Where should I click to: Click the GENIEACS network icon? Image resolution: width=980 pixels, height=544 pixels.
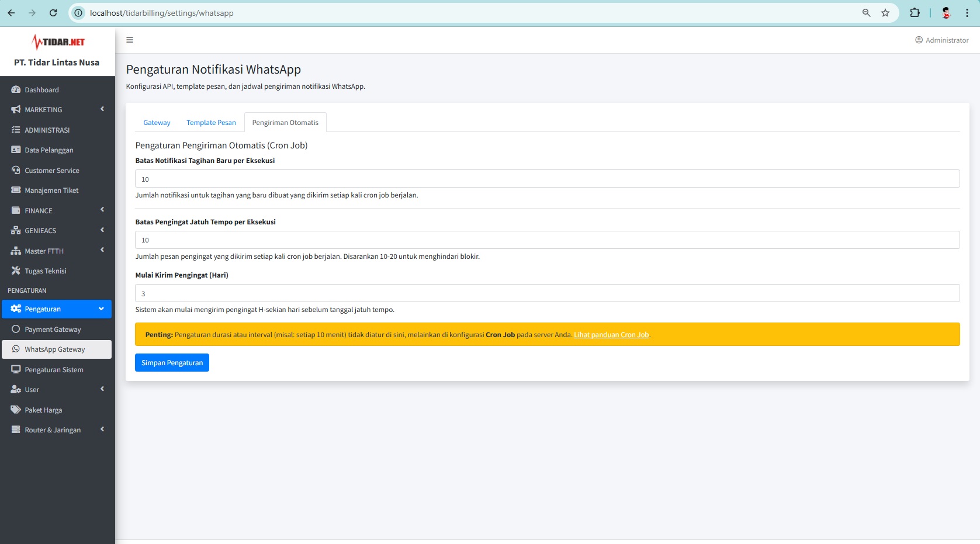[16, 231]
